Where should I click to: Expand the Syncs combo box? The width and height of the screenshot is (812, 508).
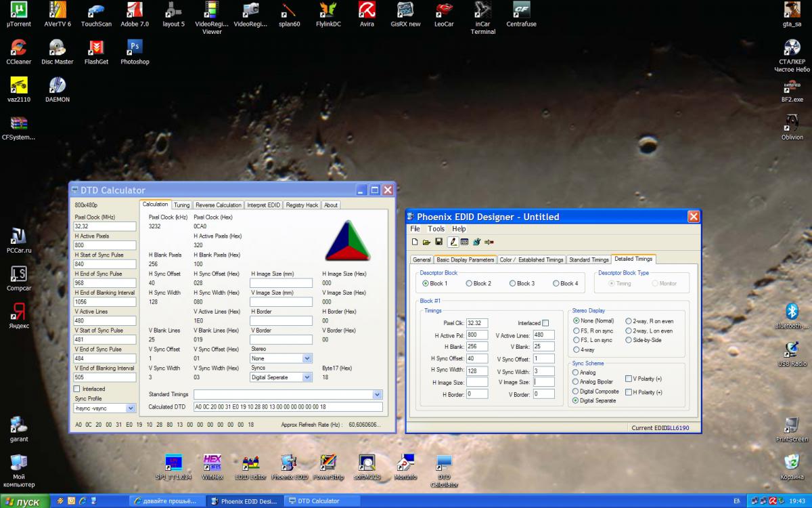point(307,377)
